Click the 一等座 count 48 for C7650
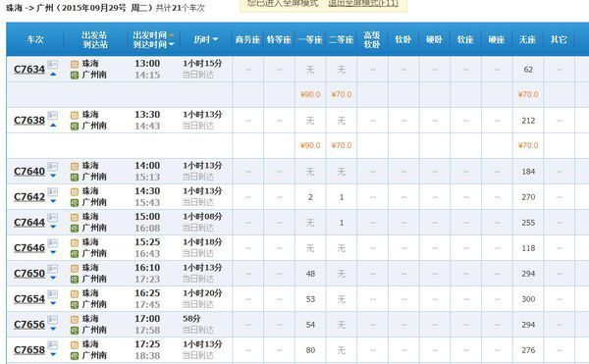This screenshot has height=364, width=589. [x=310, y=274]
